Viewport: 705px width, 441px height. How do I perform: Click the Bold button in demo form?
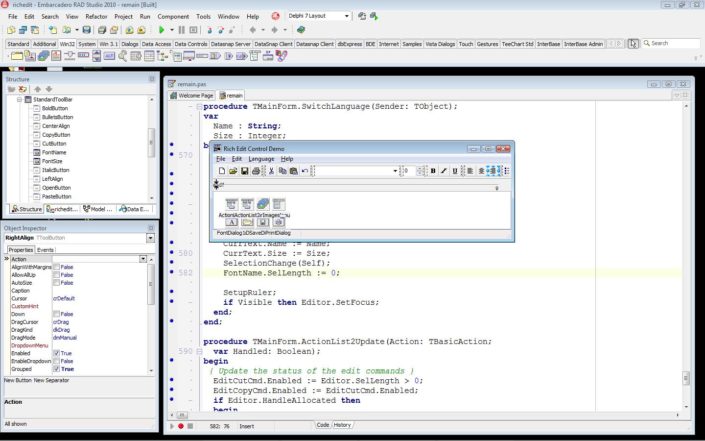pyautogui.click(x=432, y=171)
